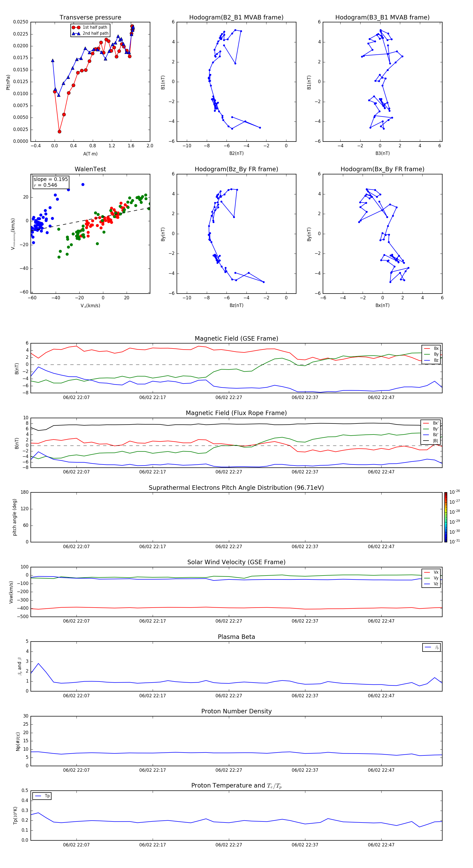Click '06/02 22:27' tick under GSE field plot

tap(229, 397)
